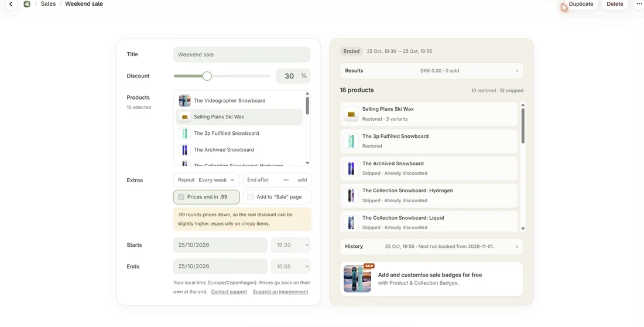The height and width of the screenshot is (327, 644).
Task: Navigate to Sales breadcrumb
Action: click(x=48, y=4)
